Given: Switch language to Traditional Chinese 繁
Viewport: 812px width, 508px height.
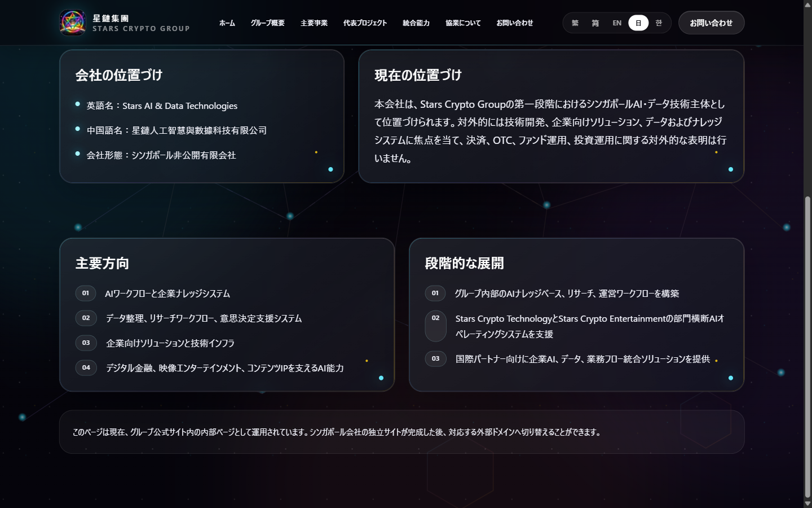Looking at the screenshot, I should (575, 23).
